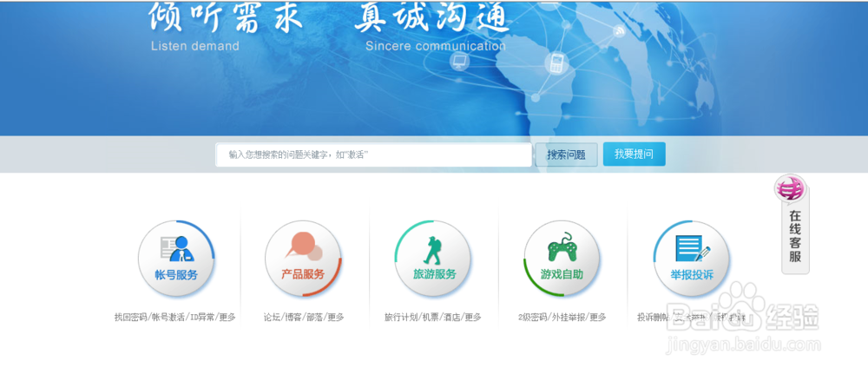Click 更多 under 帐号服务
This screenshot has width=868, height=374.
click(227, 318)
